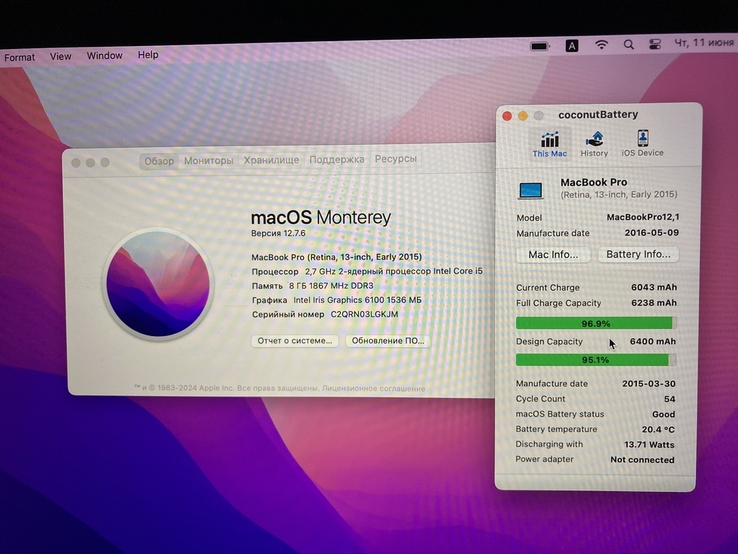Click the keyboard input source A icon
Viewport: 738px width, 554px height.
(x=571, y=46)
